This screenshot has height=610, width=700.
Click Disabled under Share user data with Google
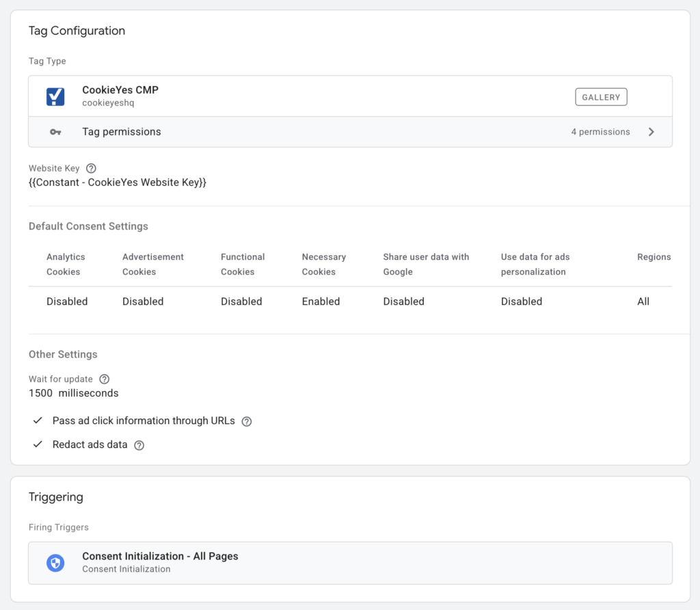(x=403, y=302)
